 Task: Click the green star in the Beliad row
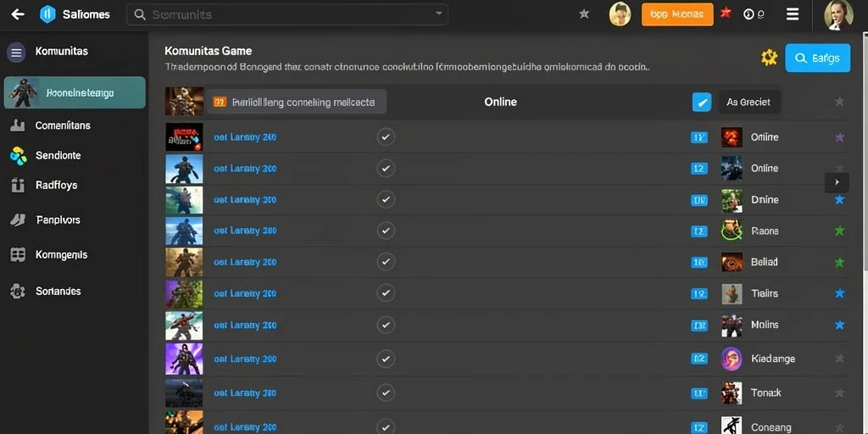point(840,263)
